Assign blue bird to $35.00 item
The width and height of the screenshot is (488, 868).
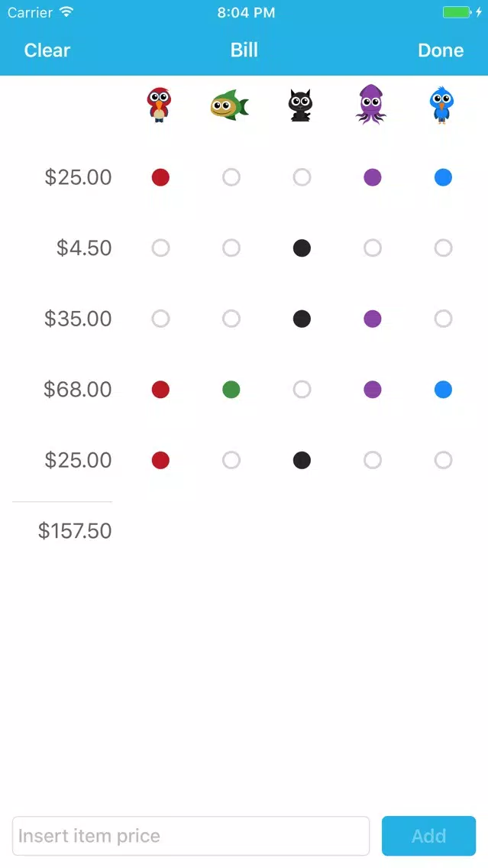pos(443,319)
